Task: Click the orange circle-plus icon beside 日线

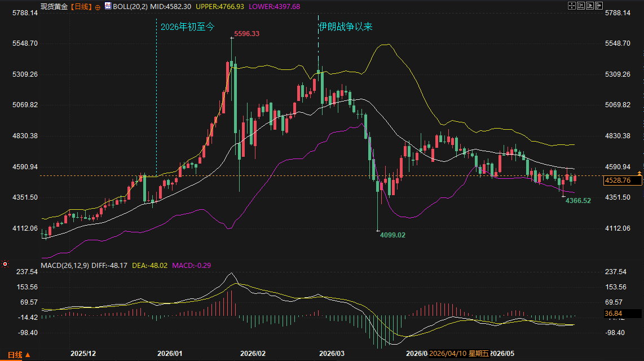Action: pos(98,7)
